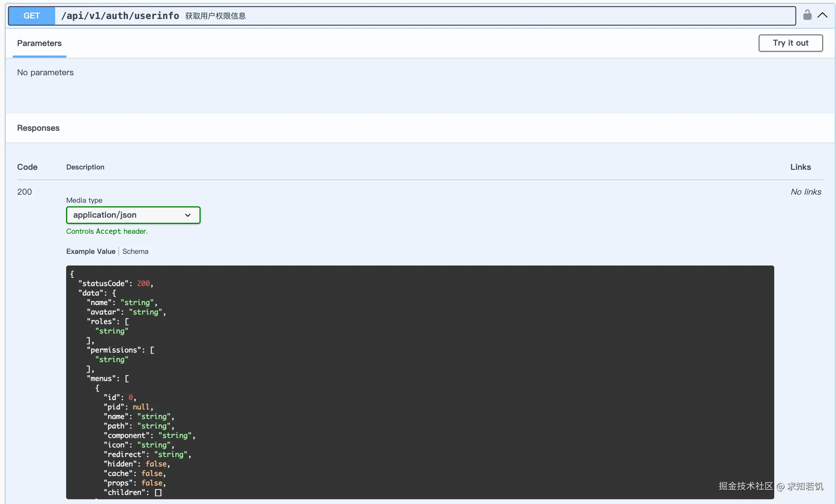Click the No links text
The height and width of the screenshot is (504, 836).
pyautogui.click(x=806, y=192)
